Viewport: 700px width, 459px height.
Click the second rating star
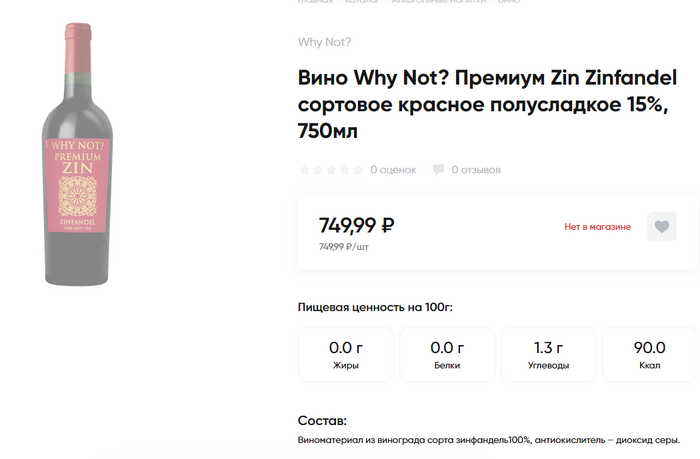coord(318,170)
